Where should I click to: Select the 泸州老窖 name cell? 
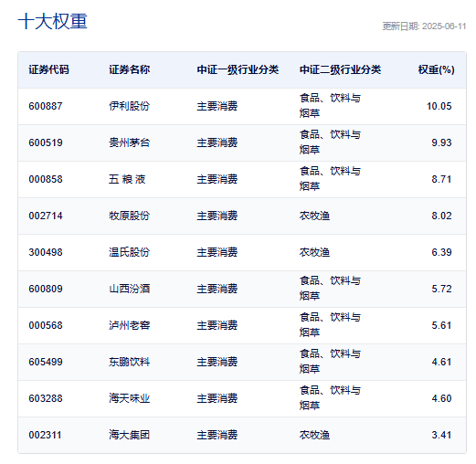(x=130, y=325)
